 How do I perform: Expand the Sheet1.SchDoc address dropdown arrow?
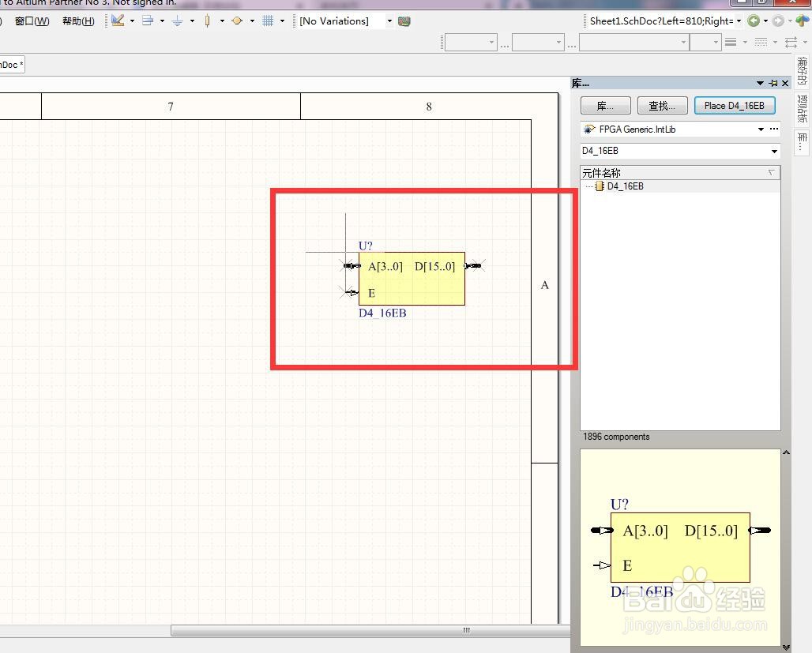[x=739, y=21]
